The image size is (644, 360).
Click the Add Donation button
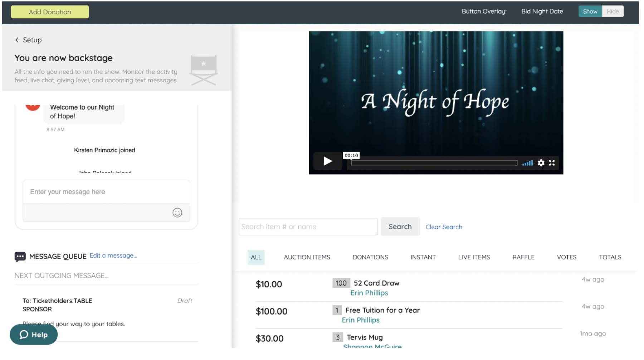(x=50, y=12)
